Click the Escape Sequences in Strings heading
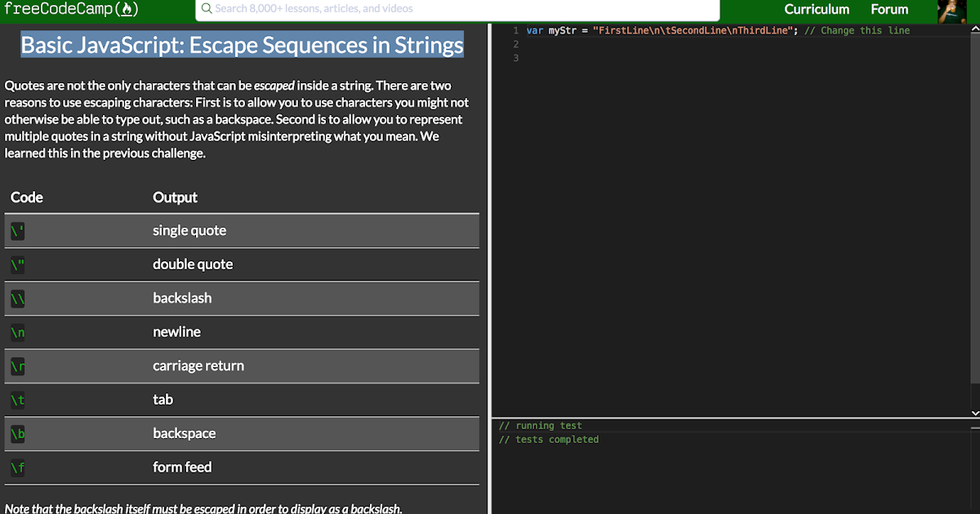The height and width of the screenshot is (514, 980). 242,45
